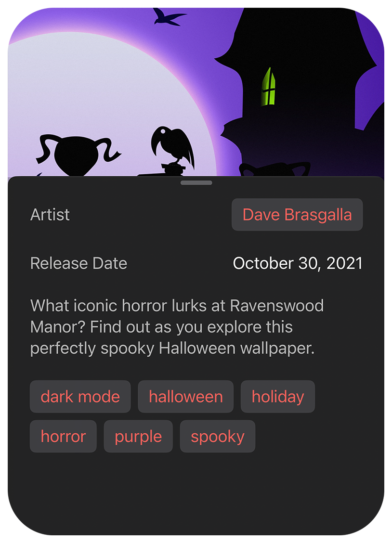Click the flying bird silhouette at top

click(x=169, y=18)
